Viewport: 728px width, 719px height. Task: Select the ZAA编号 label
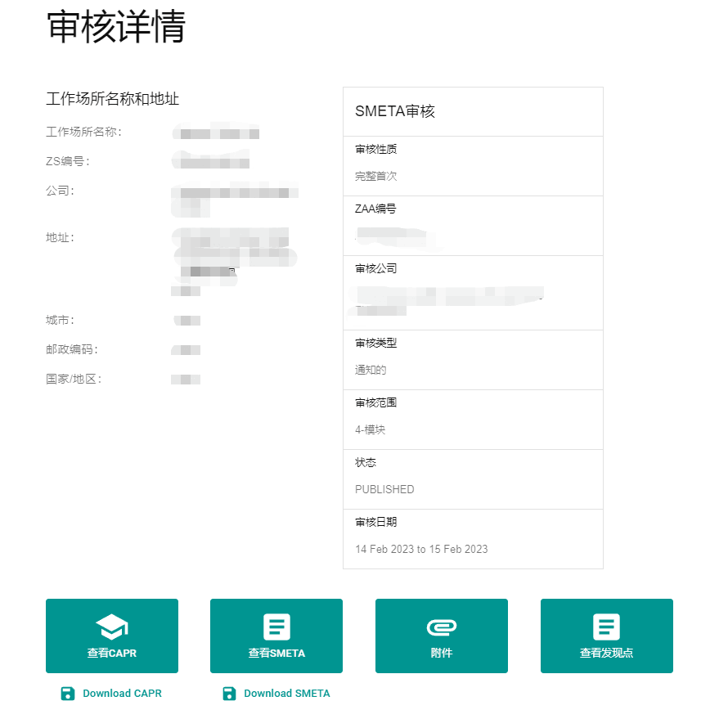375,209
